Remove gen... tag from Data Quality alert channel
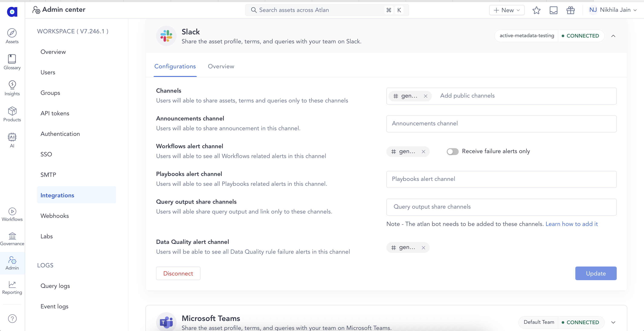 coord(423,248)
